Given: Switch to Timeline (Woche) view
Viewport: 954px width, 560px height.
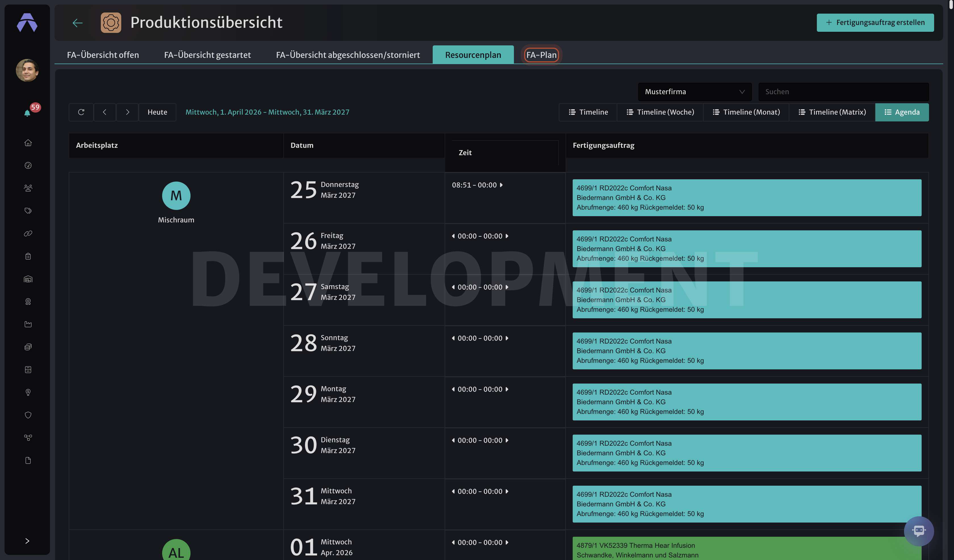Looking at the screenshot, I should 660,112.
